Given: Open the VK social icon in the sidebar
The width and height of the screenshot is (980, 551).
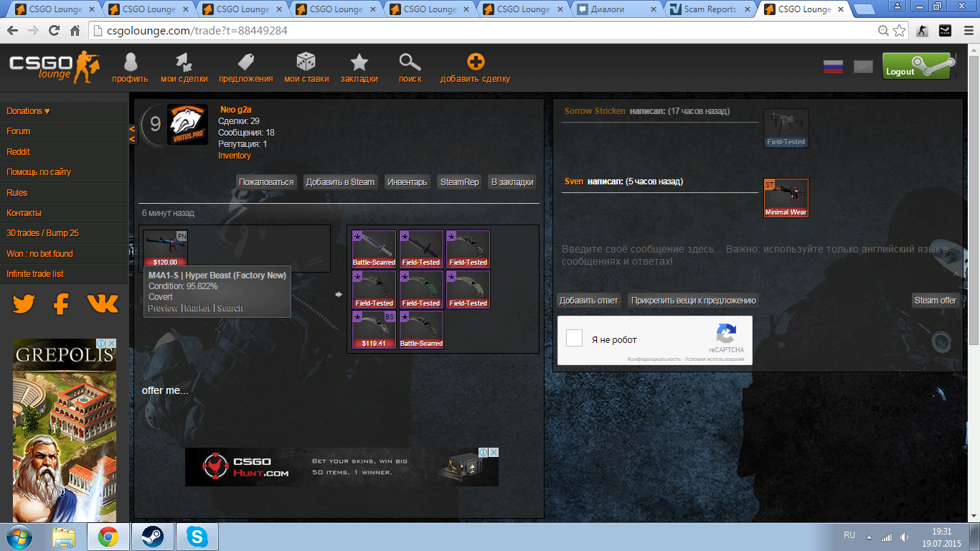Looking at the screenshot, I should point(103,304).
